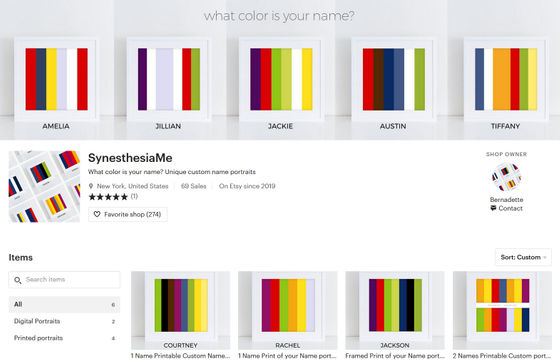Open the COURTNEY portrait listing thumbnail
This screenshot has width=560, height=360.
click(x=181, y=310)
